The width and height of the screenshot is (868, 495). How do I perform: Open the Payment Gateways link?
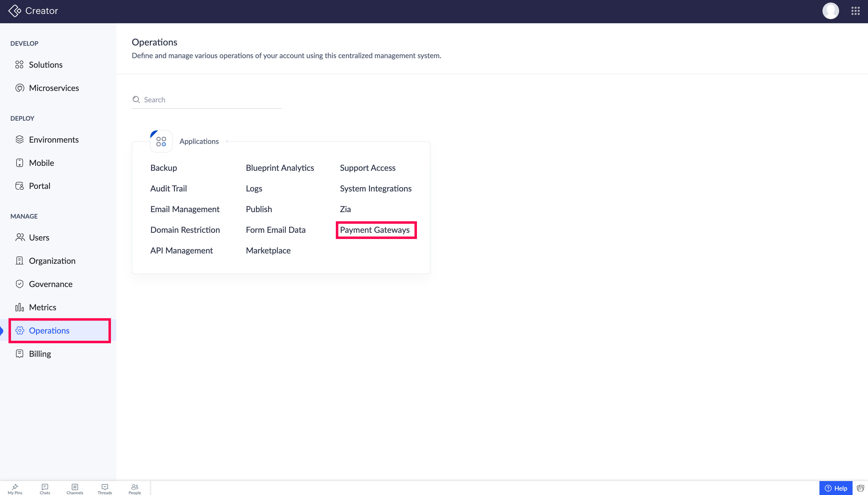point(375,230)
